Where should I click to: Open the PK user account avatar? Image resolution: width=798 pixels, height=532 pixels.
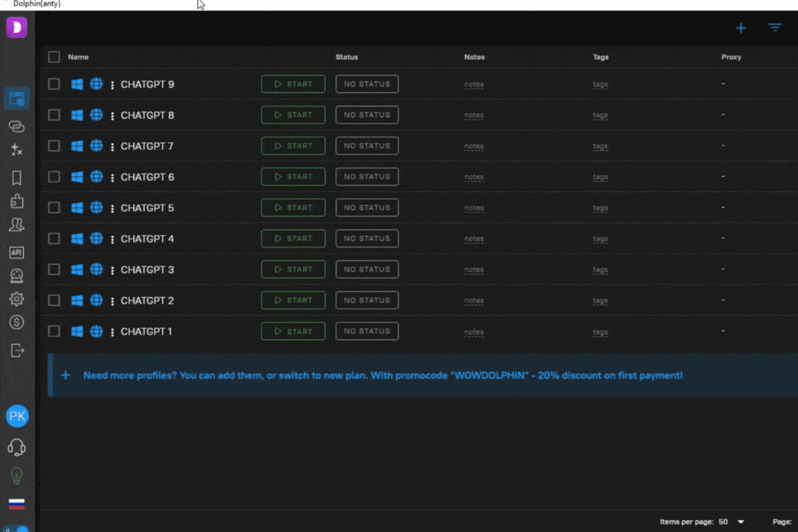point(17,416)
